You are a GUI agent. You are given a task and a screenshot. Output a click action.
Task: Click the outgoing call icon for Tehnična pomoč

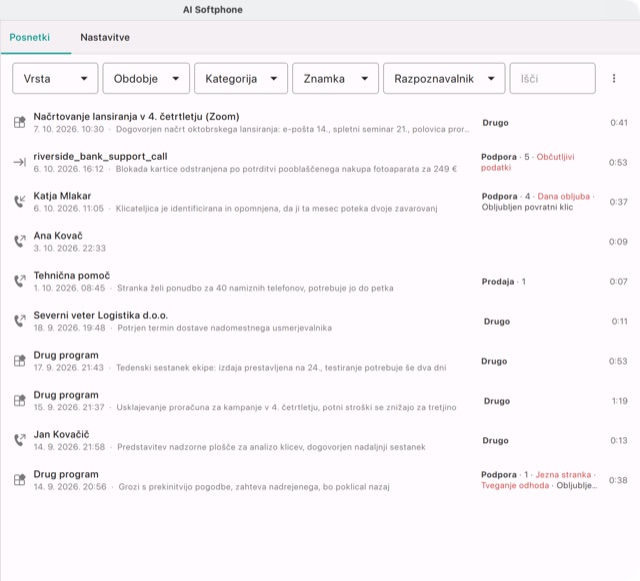tap(20, 281)
